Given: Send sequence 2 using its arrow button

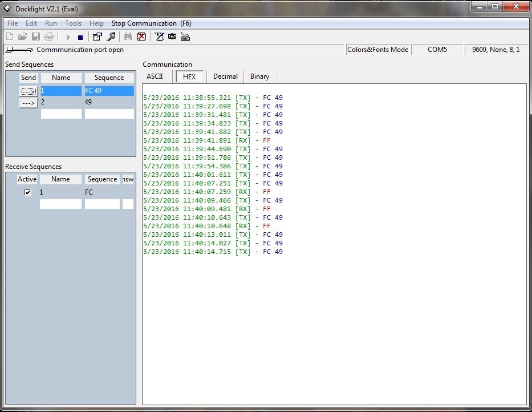Looking at the screenshot, I should pos(28,103).
